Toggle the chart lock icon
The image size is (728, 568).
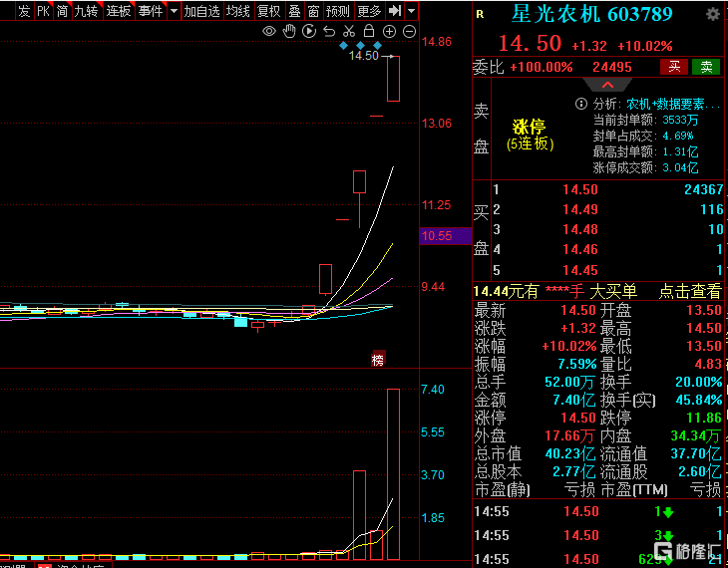pyautogui.click(x=369, y=31)
